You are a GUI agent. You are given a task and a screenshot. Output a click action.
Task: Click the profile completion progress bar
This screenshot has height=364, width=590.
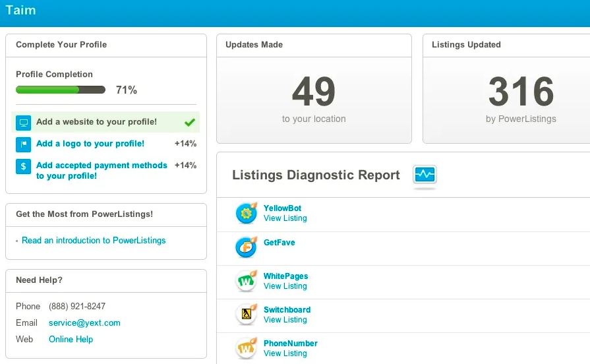[x=61, y=90]
